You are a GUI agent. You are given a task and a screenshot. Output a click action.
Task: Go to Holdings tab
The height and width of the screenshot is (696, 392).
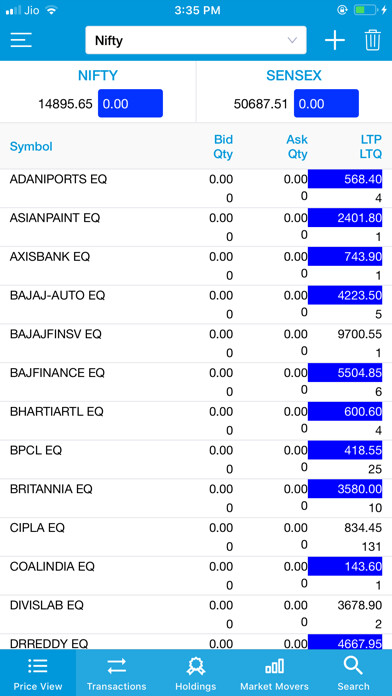195,672
